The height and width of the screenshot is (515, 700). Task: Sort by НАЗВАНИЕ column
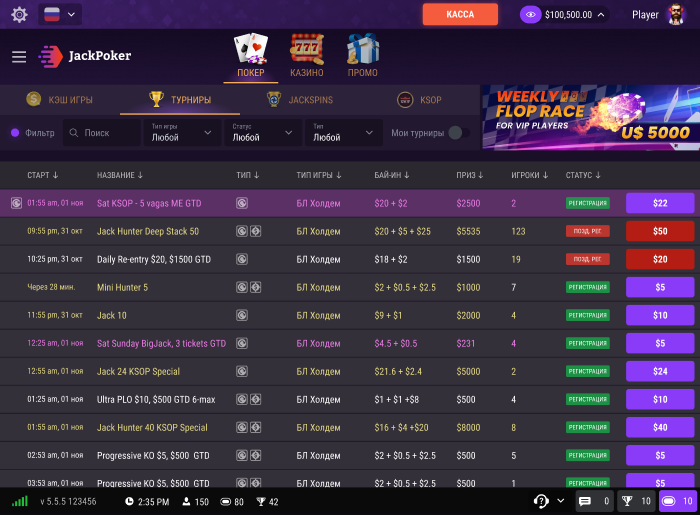point(120,175)
